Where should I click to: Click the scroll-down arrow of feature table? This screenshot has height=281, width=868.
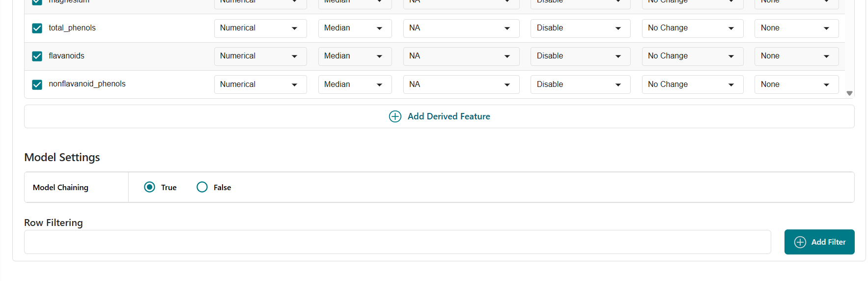click(849, 93)
